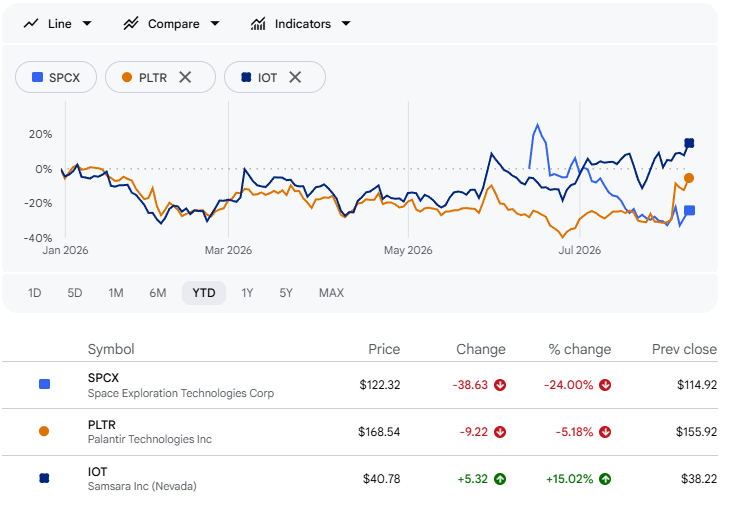Click the SPCX blue square swatch in table
737x506 pixels.
[44, 384]
